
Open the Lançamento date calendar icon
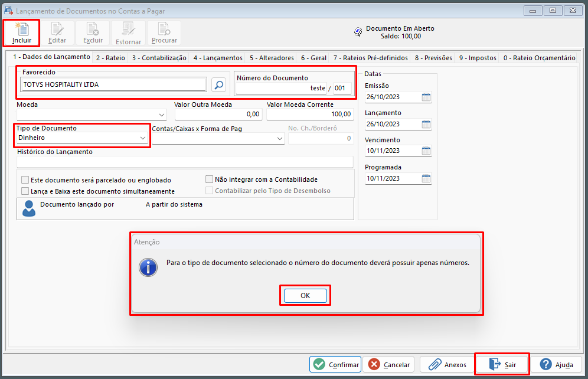point(426,124)
